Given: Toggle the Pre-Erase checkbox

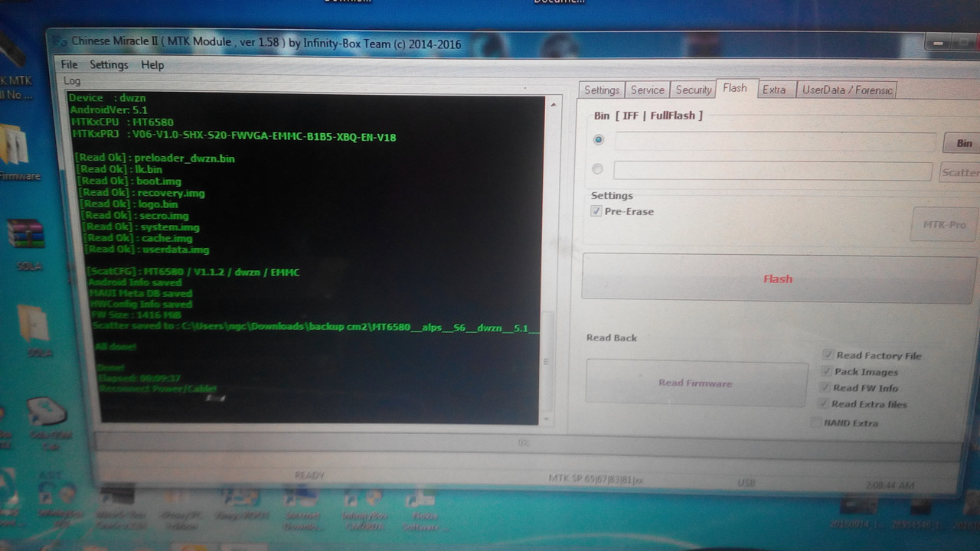Looking at the screenshot, I should point(596,211).
